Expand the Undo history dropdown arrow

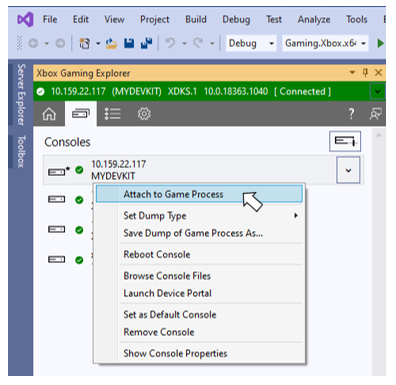coord(184,43)
